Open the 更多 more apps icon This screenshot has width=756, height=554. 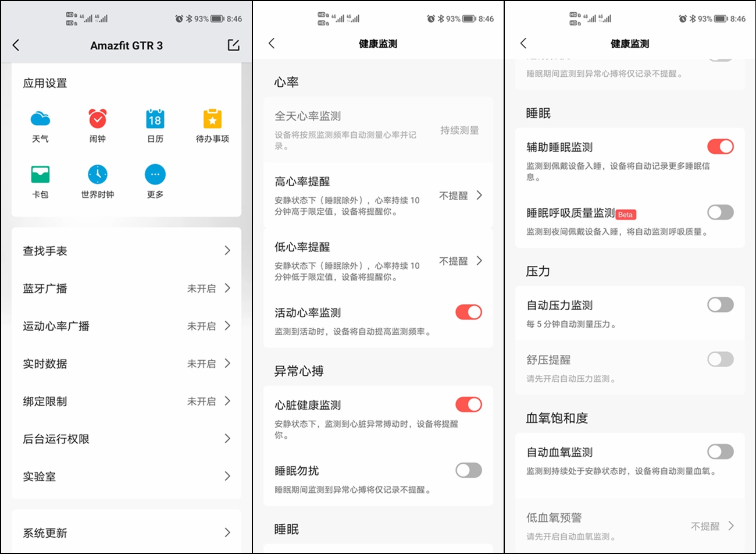(x=155, y=182)
